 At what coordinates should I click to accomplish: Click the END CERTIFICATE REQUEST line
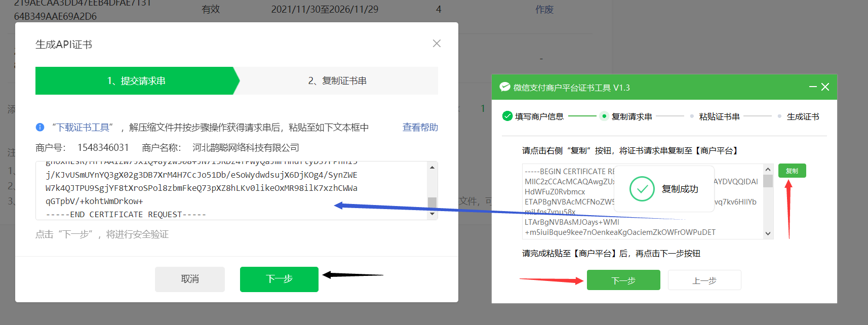pyautogui.click(x=126, y=215)
